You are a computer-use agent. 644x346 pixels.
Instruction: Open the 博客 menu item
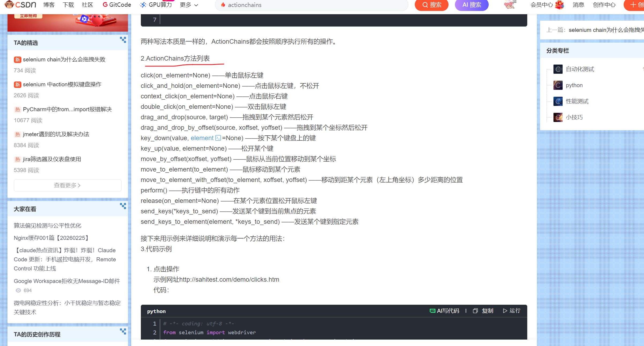49,5
